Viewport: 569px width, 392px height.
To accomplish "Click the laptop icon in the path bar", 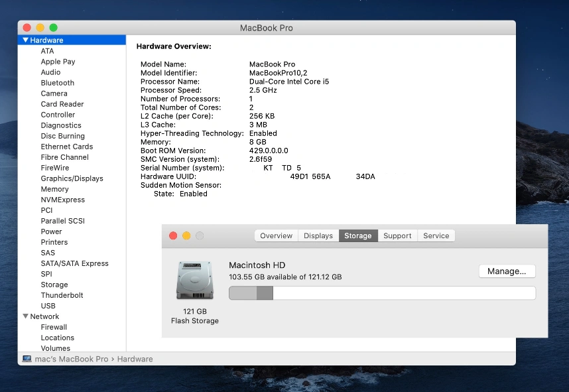I will tap(27, 359).
